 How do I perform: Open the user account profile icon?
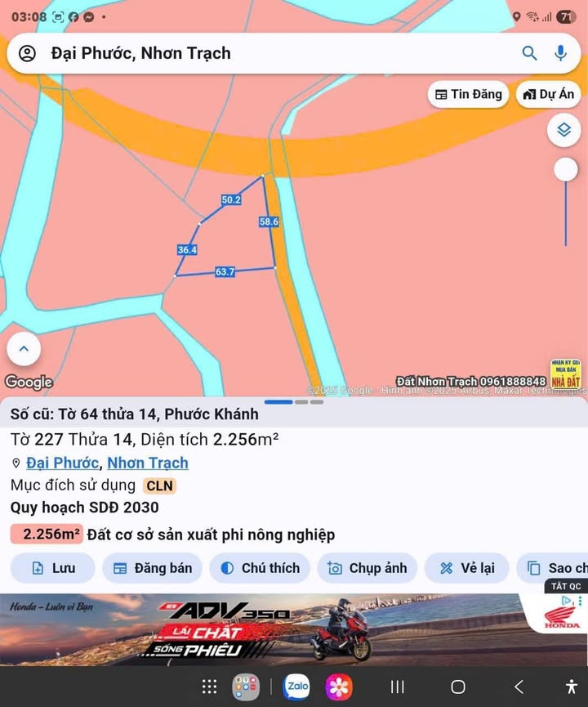click(x=27, y=53)
